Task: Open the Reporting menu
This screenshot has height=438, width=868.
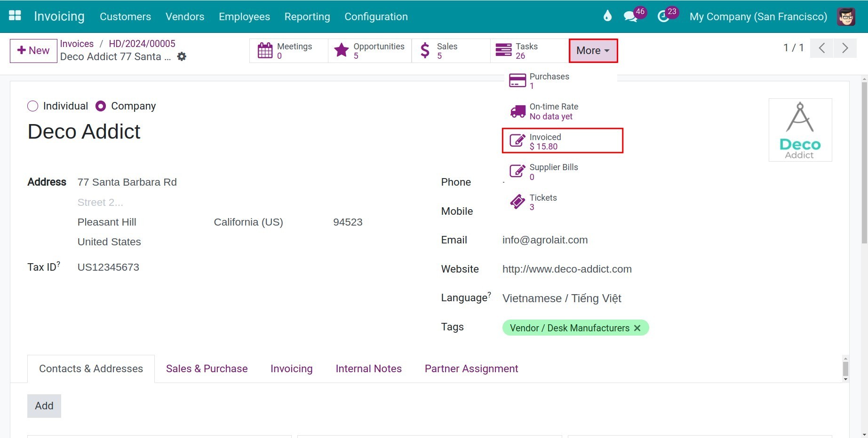Action: [307, 16]
